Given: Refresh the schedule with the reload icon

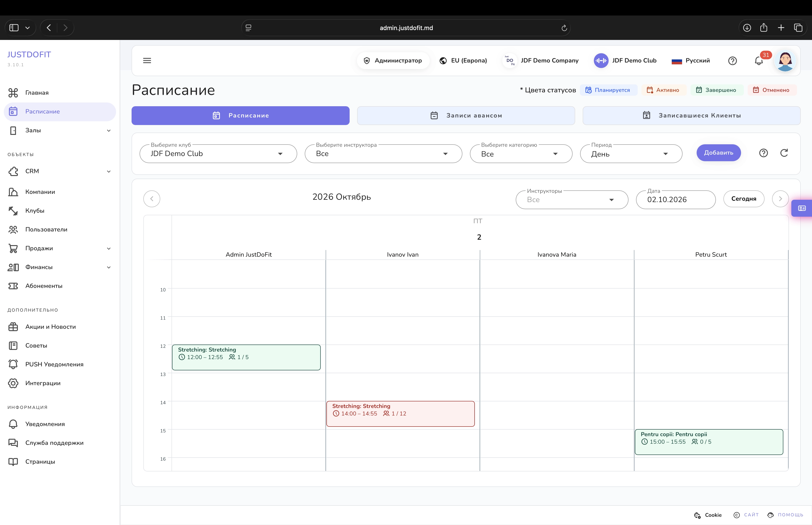Looking at the screenshot, I should click(x=784, y=153).
